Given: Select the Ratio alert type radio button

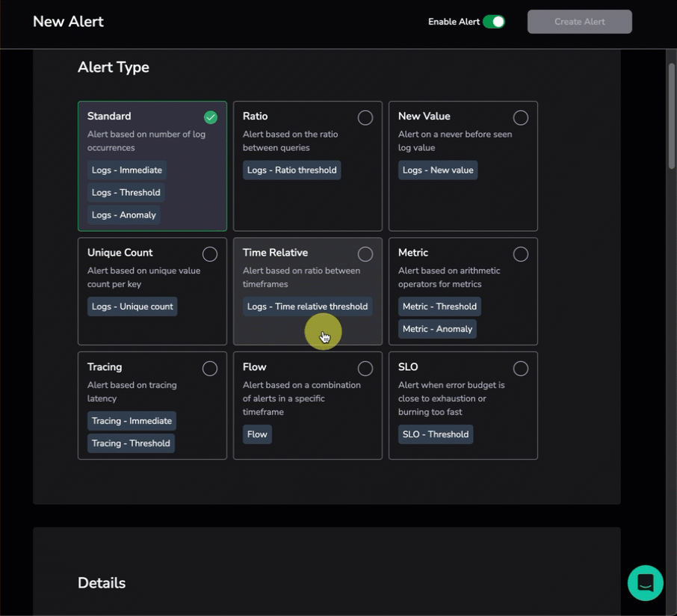Looking at the screenshot, I should (x=365, y=117).
